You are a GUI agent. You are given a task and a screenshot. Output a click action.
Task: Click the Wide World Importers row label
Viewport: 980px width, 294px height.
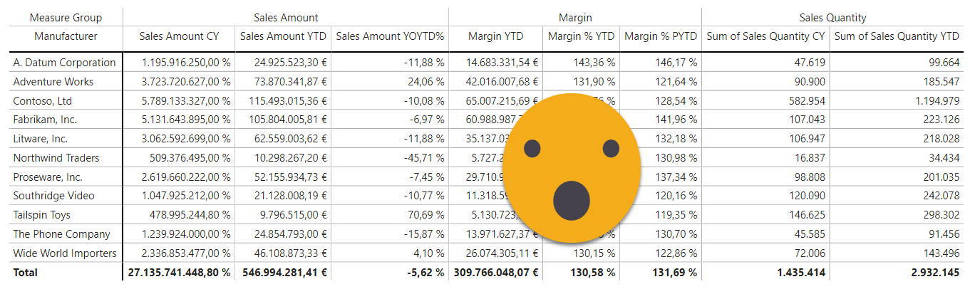click(x=65, y=253)
